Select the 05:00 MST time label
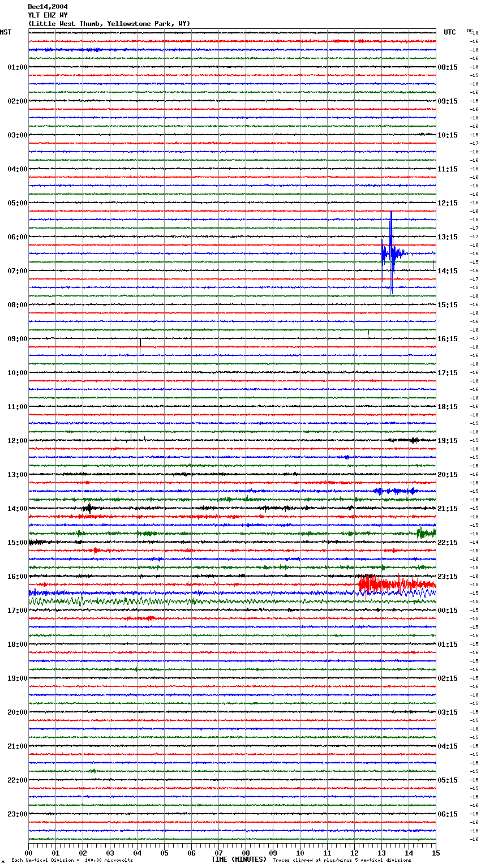 click(x=18, y=203)
